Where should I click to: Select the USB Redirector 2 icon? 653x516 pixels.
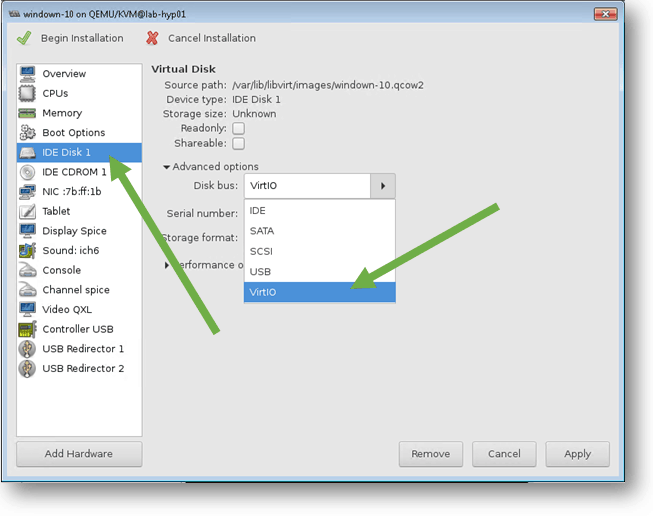tap(27, 369)
